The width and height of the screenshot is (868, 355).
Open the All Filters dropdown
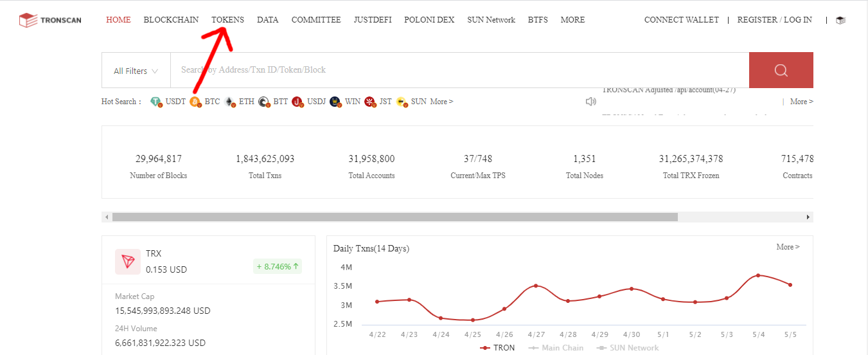(136, 71)
